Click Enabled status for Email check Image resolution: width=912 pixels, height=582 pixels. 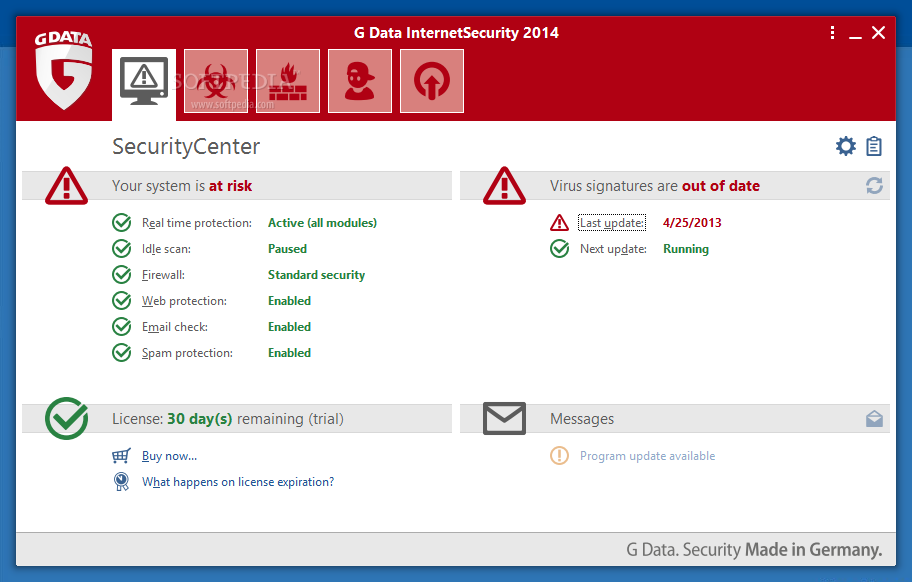[289, 327]
